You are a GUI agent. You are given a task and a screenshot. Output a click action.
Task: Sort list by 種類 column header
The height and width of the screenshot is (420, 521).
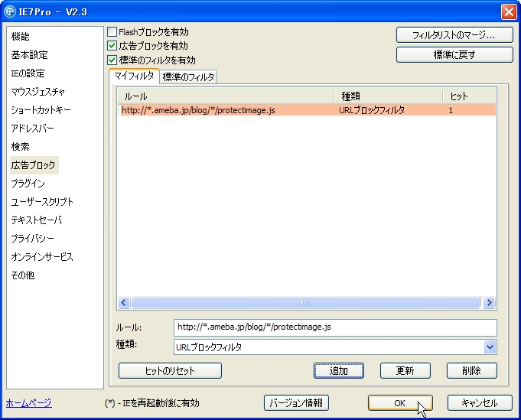pyautogui.click(x=389, y=96)
